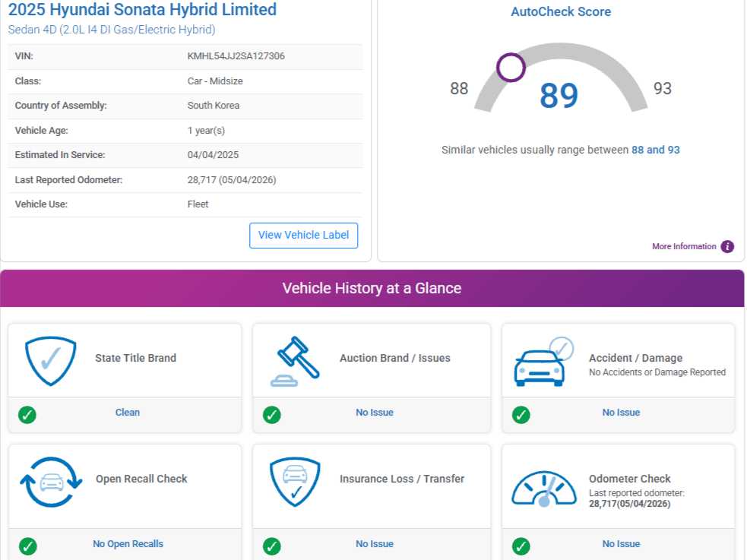Click No Issue under Accident / Damage
747x560 pixels.
(x=621, y=413)
